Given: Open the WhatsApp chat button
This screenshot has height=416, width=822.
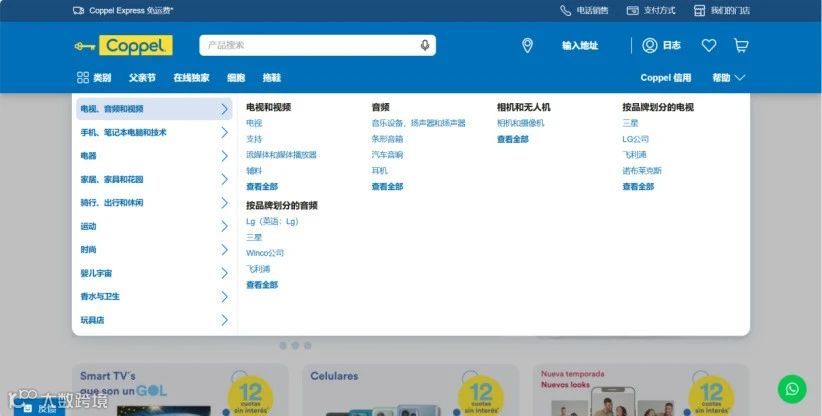Looking at the screenshot, I should [792, 389].
